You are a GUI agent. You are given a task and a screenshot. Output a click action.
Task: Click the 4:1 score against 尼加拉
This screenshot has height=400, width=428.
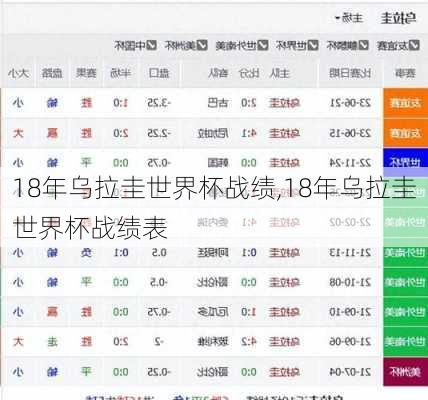[x=249, y=133]
